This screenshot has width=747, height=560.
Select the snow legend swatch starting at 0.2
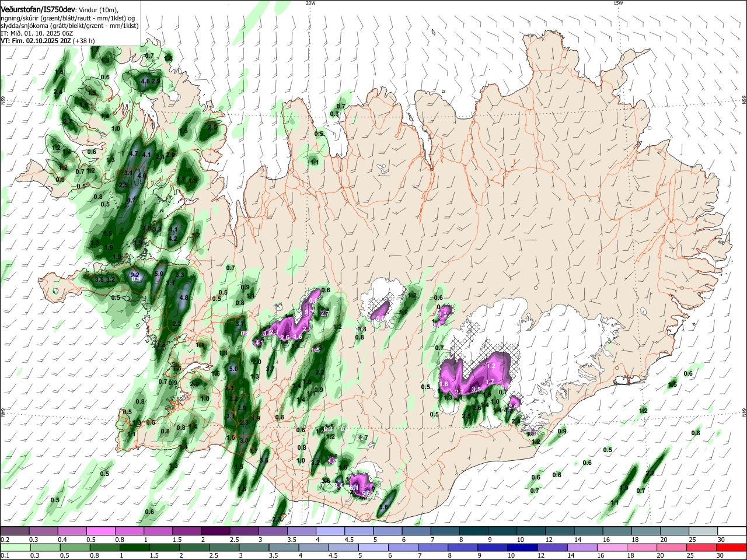[15, 531]
